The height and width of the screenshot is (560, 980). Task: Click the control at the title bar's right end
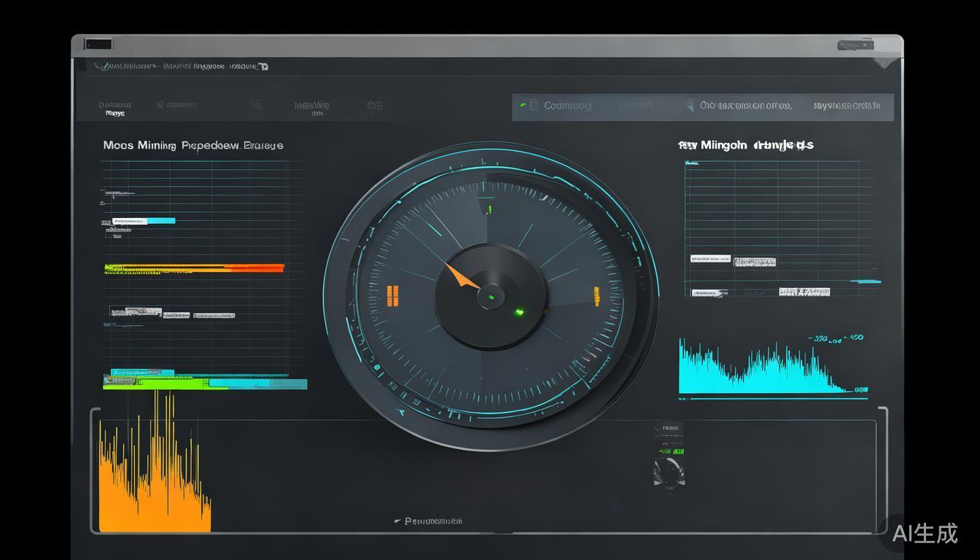[x=855, y=45]
